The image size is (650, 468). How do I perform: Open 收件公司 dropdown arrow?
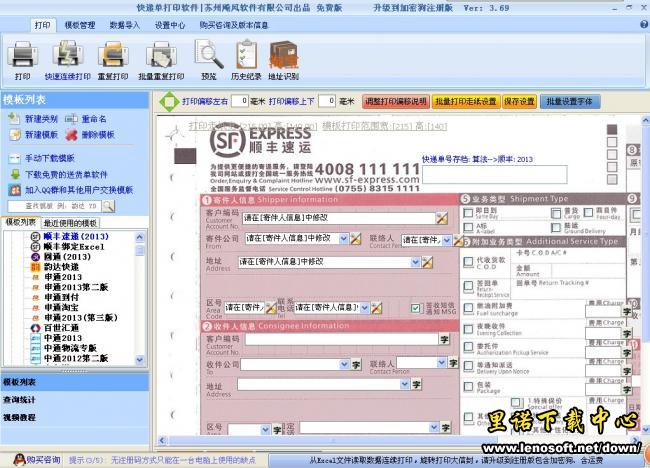pos(344,364)
